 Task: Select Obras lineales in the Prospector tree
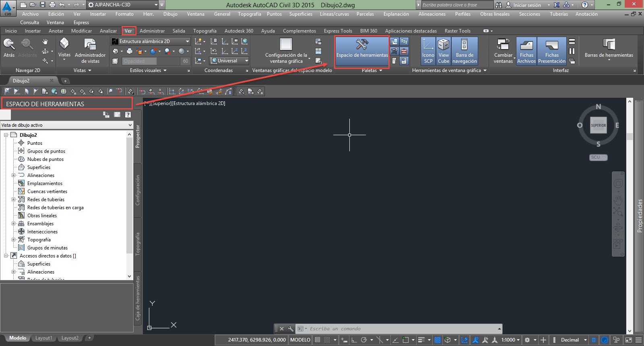(42, 216)
